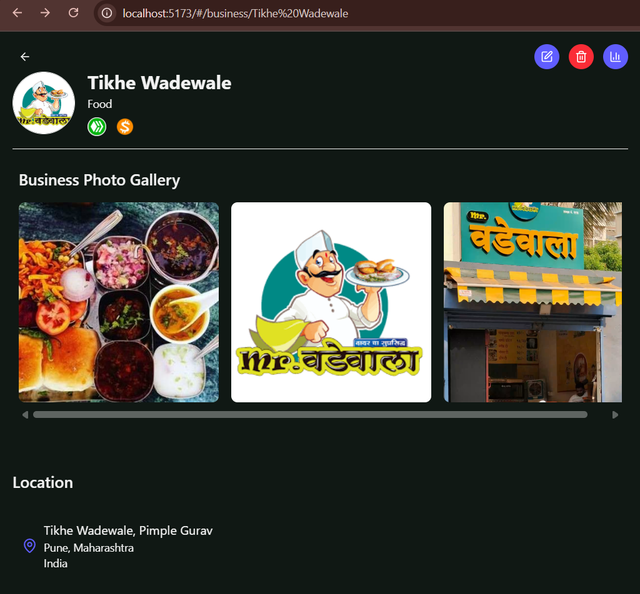Click the Food category label

(x=100, y=104)
